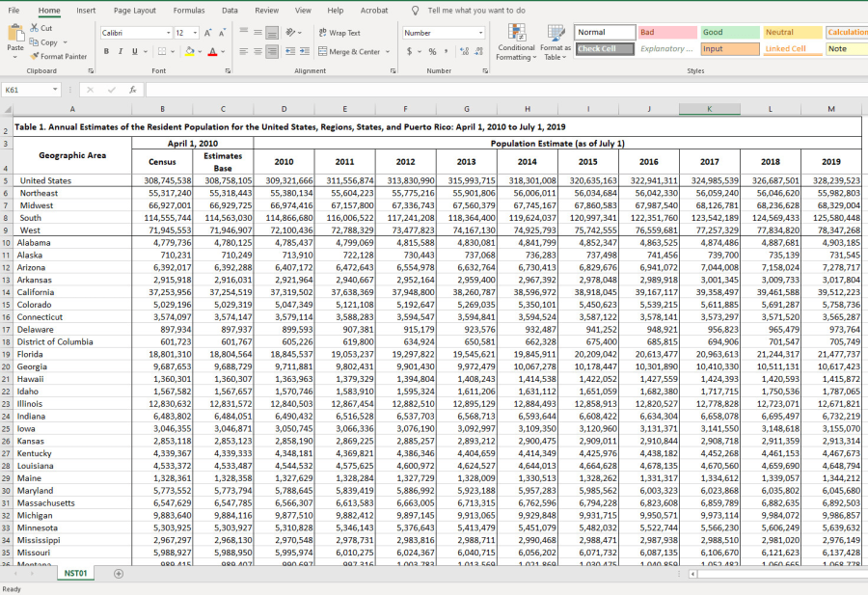Screen dimensions: 868x595
Task: Center text horizontally
Action: (x=258, y=51)
